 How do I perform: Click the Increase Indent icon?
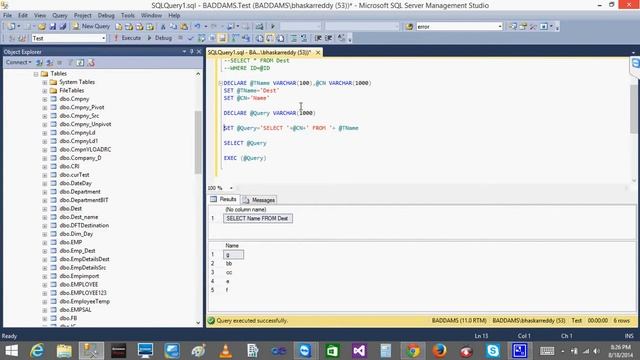(329, 38)
